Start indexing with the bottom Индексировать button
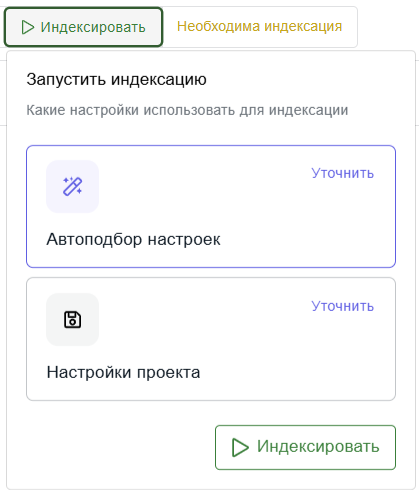The width and height of the screenshot is (419, 492). tap(305, 447)
